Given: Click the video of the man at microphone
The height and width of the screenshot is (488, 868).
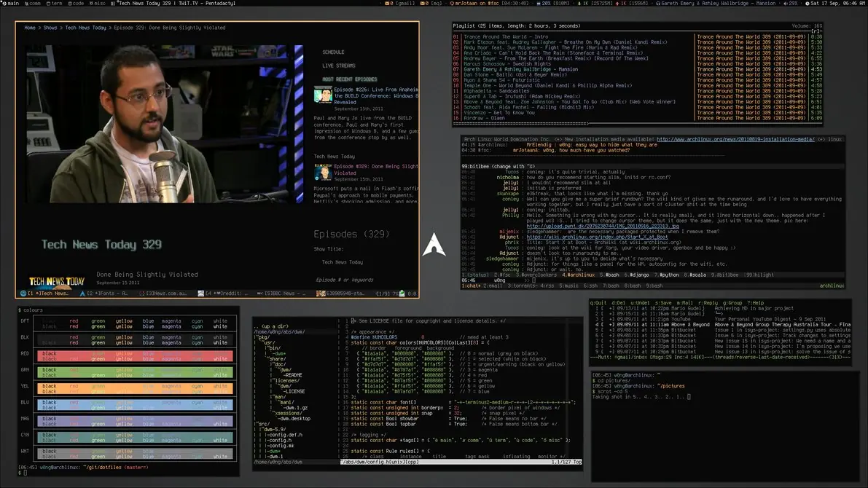Looking at the screenshot, I should 165,124.
